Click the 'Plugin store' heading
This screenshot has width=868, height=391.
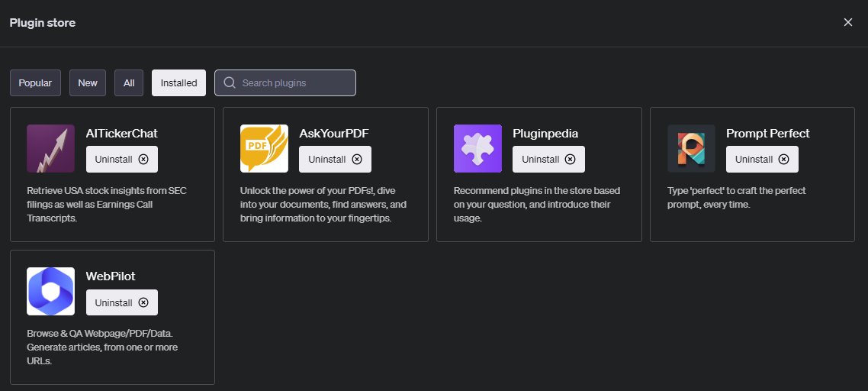[43, 23]
